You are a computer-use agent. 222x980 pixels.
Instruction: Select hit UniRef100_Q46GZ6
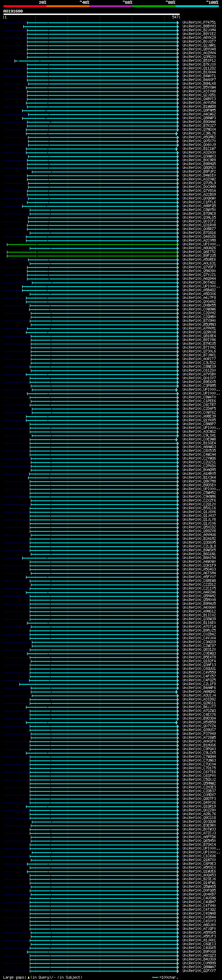(199, 237)
